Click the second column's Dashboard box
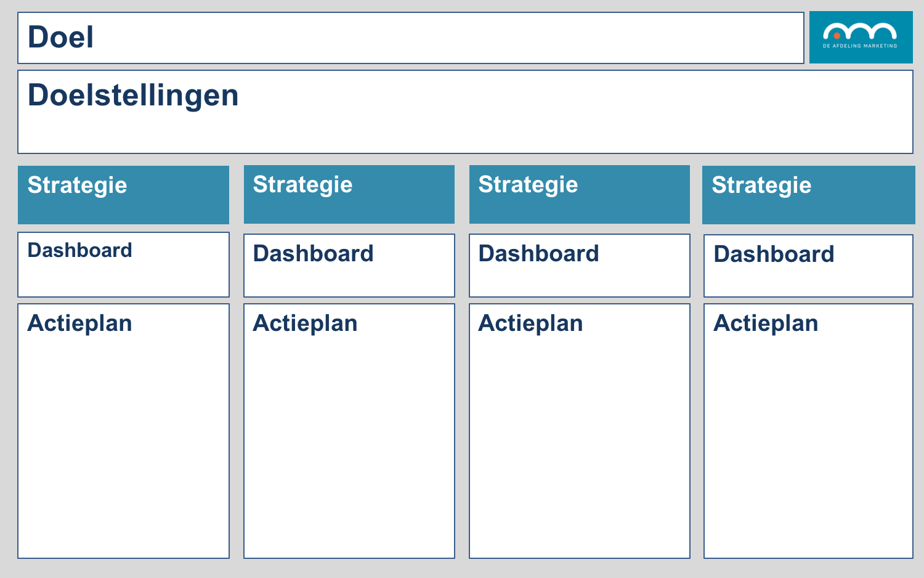The image size is (924, 578). coord(349,266)
